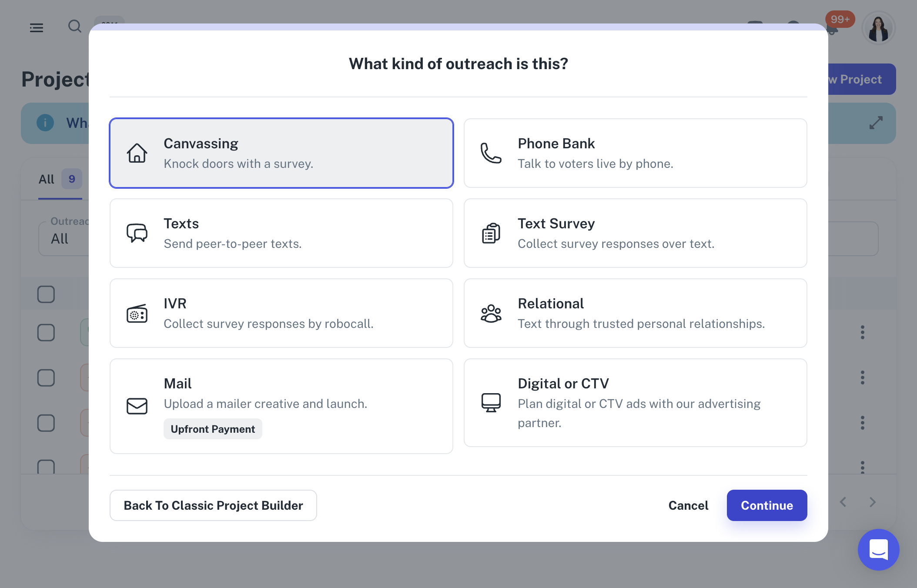This screenshot has width=917, height=588.
Task: Click the IVR radio icon
Action: 137,313
